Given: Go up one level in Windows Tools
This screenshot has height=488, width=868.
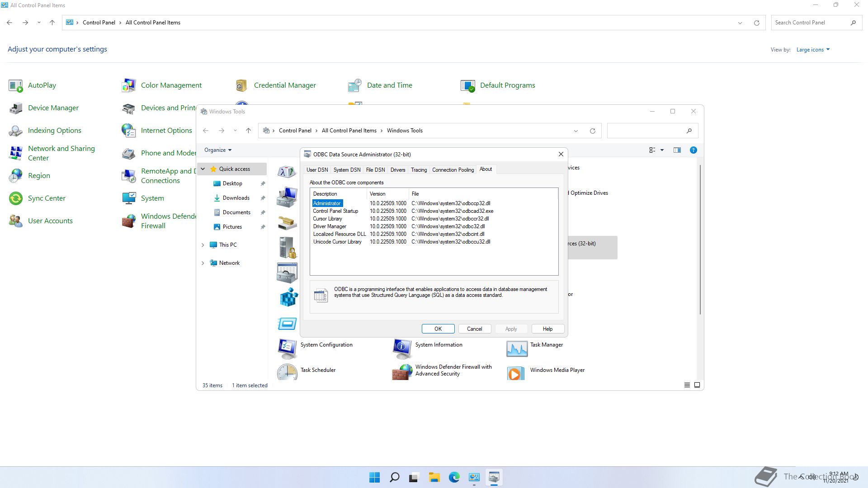Looking at the screenshot, I should [248, 131].
